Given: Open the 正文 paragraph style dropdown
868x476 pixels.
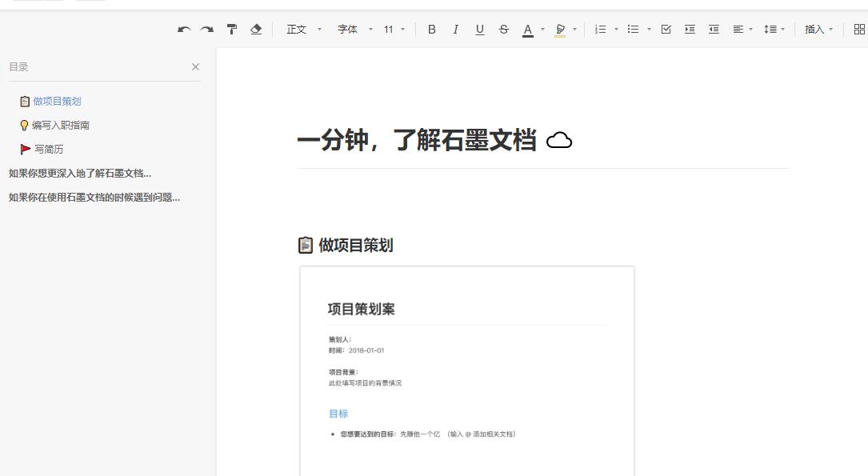Looking at the screenshot, I should (x=304, y=30).
